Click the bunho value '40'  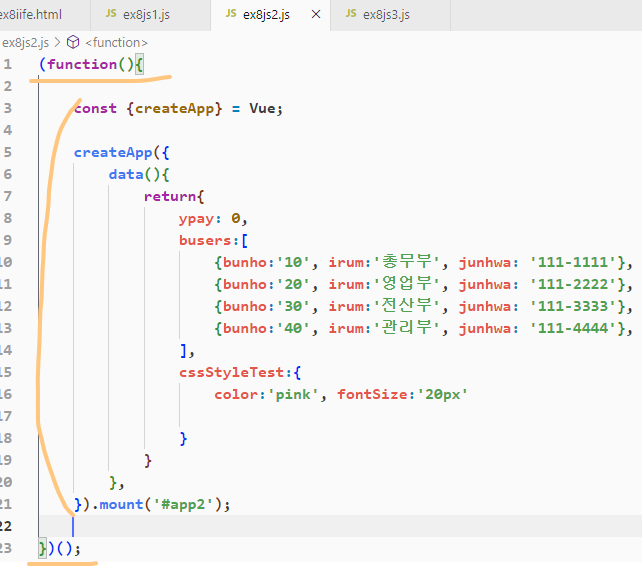click(293, 329)
